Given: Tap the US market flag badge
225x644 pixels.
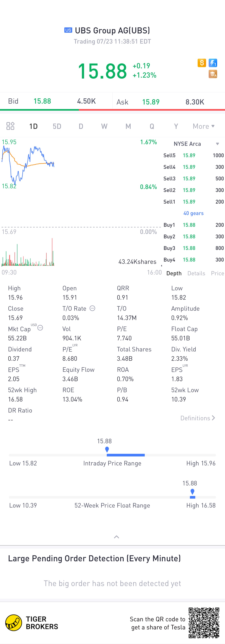Looking at the screenshot, I should coord(68,30).
